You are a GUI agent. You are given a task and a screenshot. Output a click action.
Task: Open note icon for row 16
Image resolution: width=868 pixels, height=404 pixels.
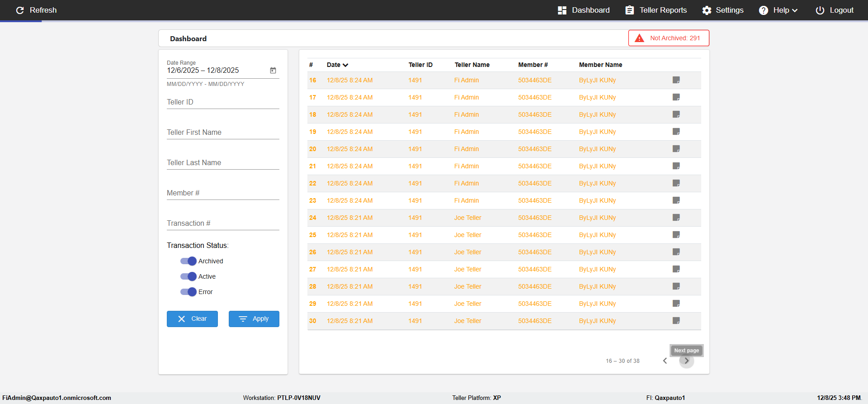676,80
